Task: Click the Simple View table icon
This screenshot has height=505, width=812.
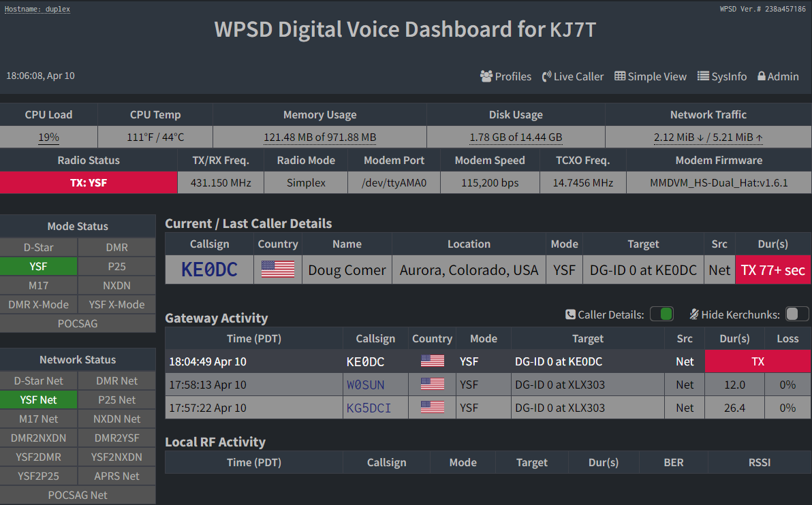Action: [x=620, y=76]
